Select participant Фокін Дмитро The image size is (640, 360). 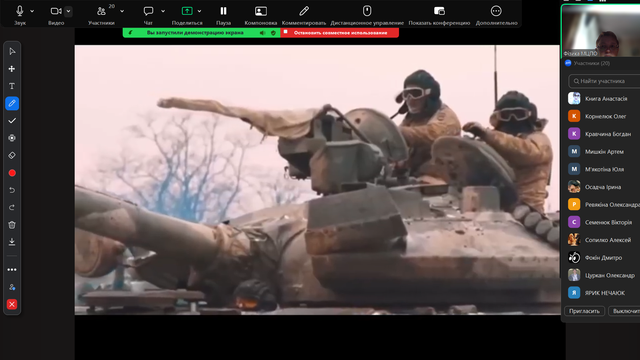point(604,258)
